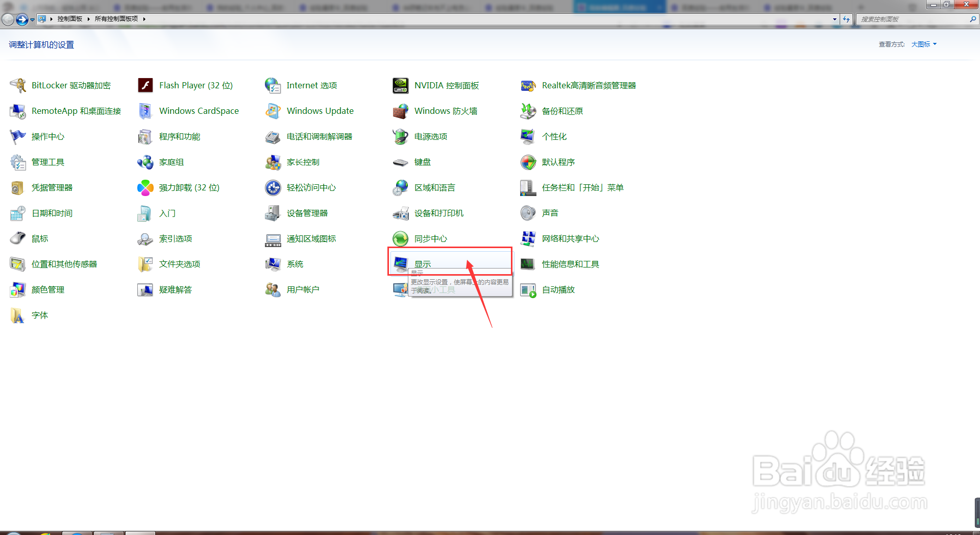
Task: Open the 电话和调制解调器 icon
Action: pyautogui.click(x=273, y=136)
